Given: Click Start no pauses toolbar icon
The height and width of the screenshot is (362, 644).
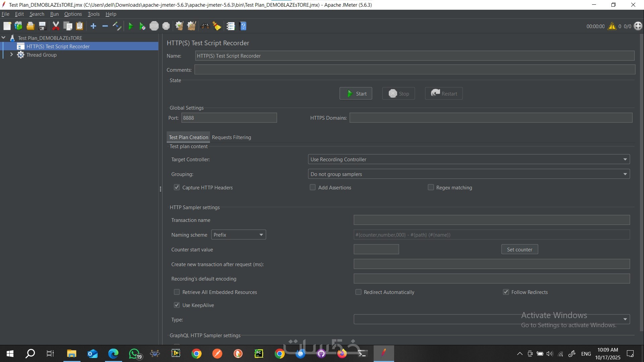Looking at the screenshot, I should click(x=142, y=26).
